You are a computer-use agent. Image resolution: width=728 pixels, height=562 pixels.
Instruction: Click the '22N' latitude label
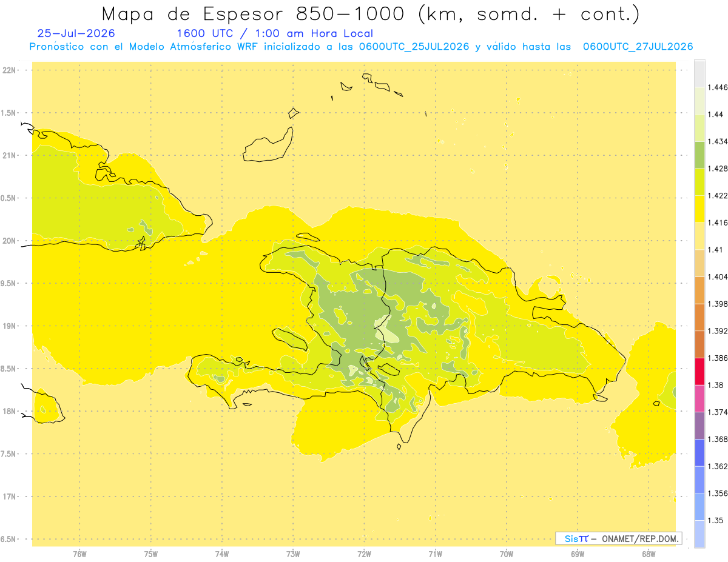[9, 70]
